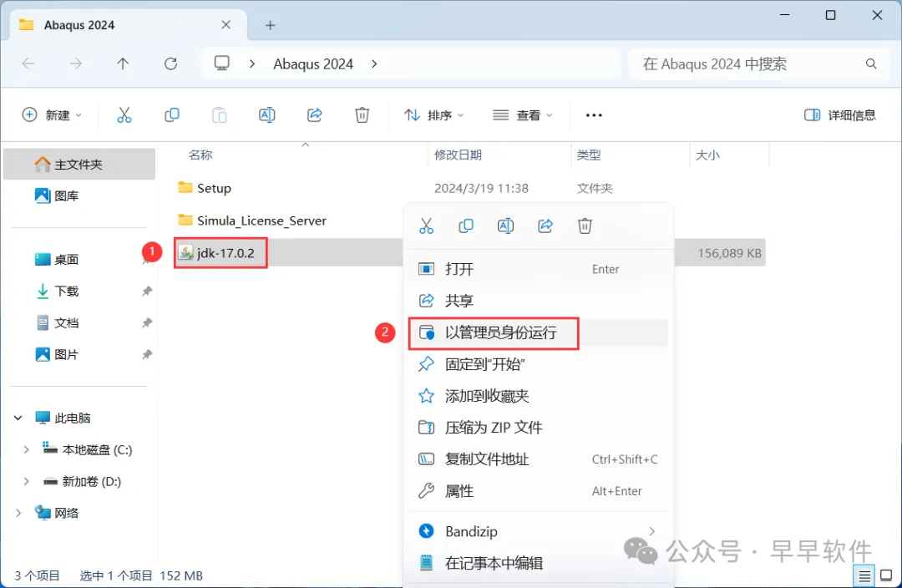Select 以管理员身份运行 in context menu
Screen dimensions: 902x588
tap(538, 332)
